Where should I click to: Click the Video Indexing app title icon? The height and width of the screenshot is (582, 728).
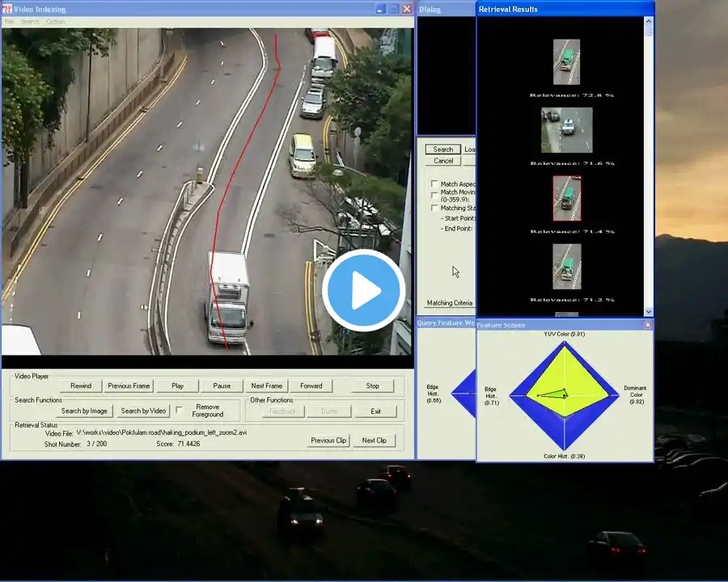[x=6, y=9]
